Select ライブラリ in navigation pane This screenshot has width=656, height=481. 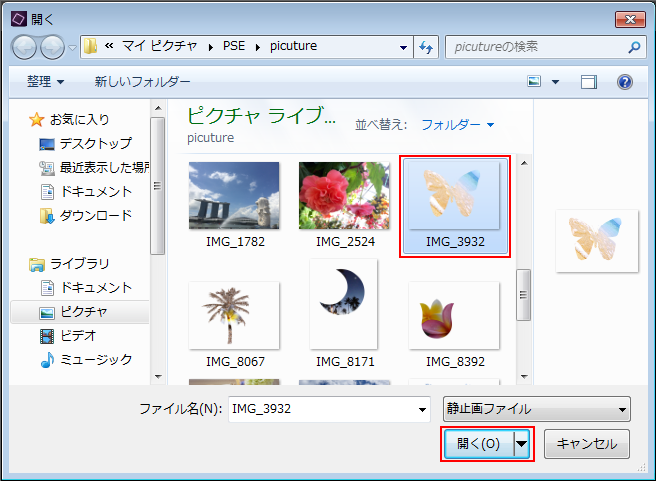[79, 264]
